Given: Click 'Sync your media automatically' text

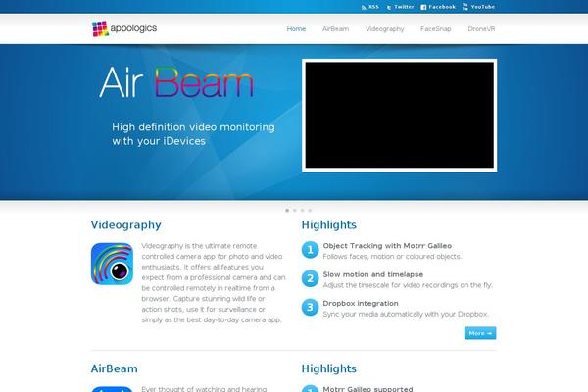Looking at the screenshot, I should [372, 314].
